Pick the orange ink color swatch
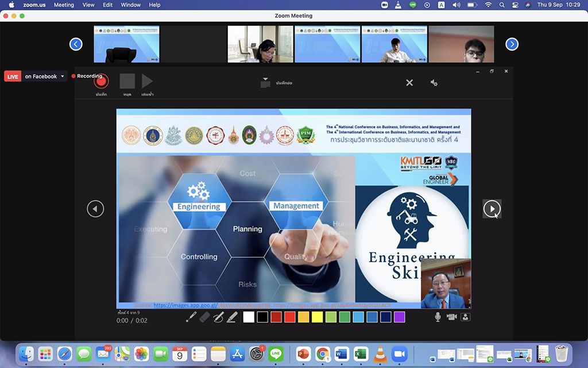Screen dimensions: 588x368 pyautogui.click(x=303, y=317)
